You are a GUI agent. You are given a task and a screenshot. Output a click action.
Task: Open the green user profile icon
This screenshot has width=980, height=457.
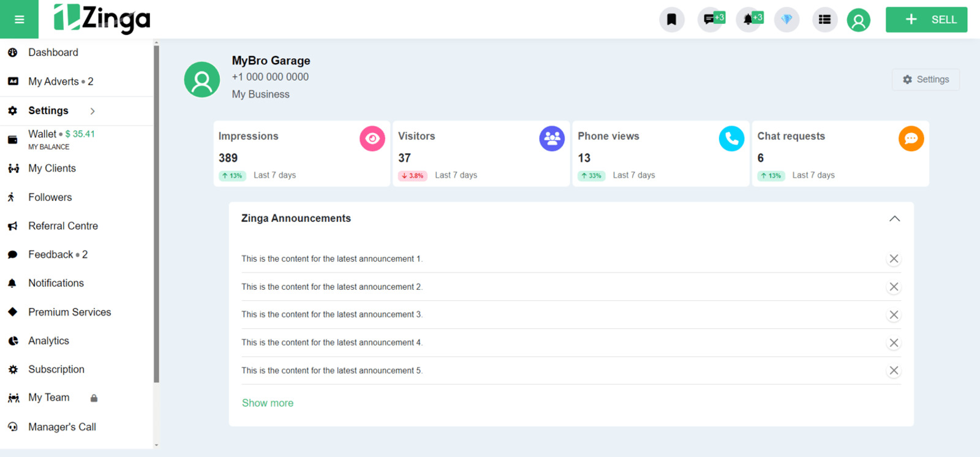[x=858, y=20]
